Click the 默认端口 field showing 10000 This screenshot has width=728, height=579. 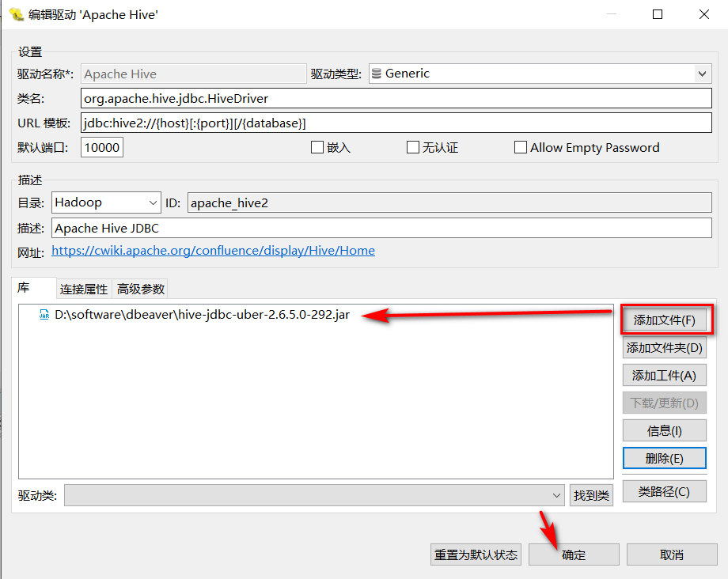[x=102, y=148]
